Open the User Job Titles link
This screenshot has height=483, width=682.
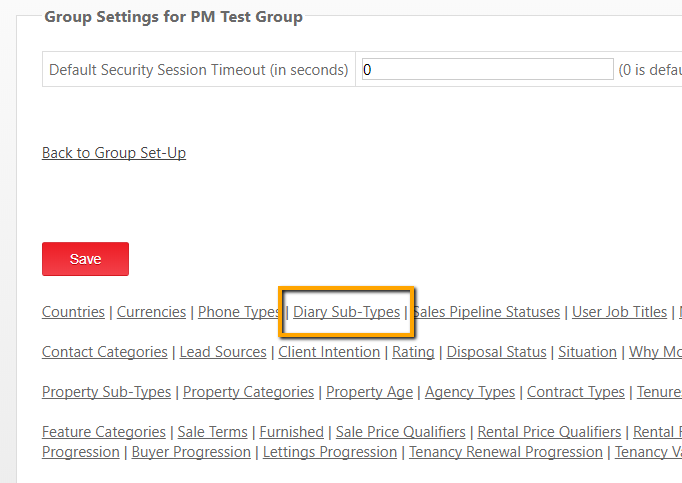pyautogui.click(x=619, y=312)
